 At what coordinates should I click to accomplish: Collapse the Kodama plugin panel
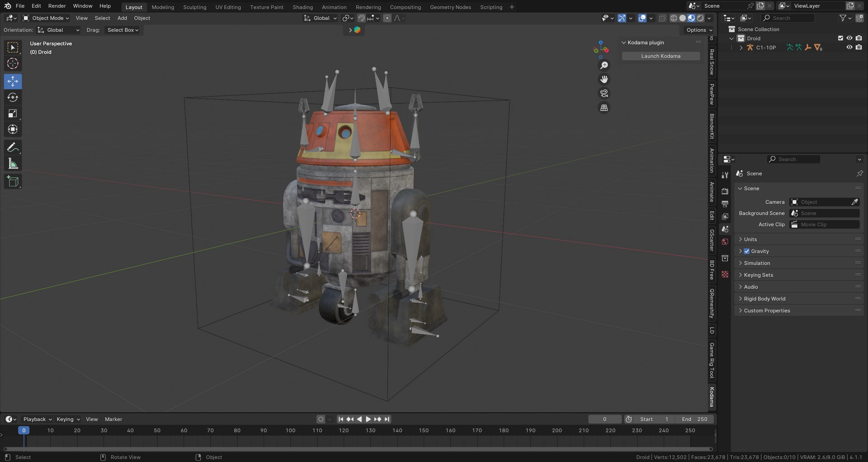tap(624, 43)
